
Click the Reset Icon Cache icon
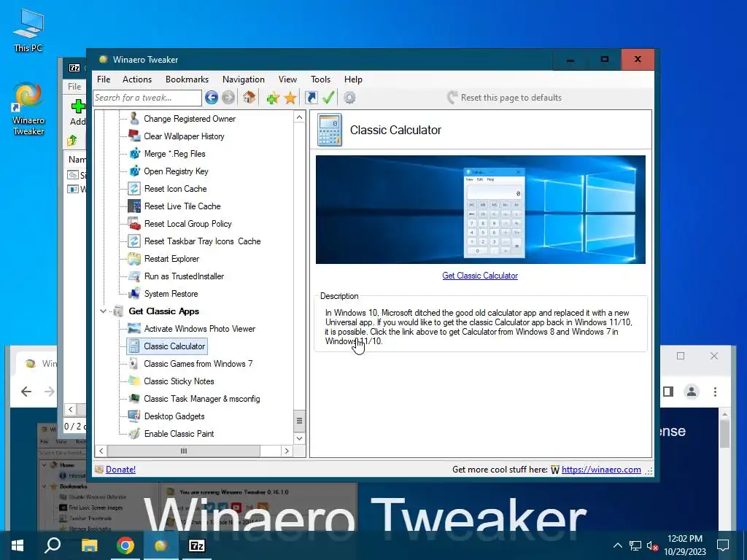134,189
